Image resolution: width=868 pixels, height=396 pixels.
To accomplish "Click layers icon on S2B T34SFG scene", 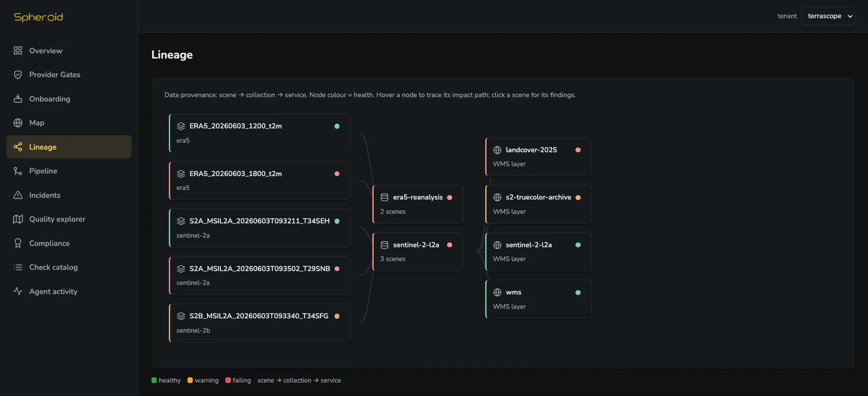I will (x=181, y=316).
